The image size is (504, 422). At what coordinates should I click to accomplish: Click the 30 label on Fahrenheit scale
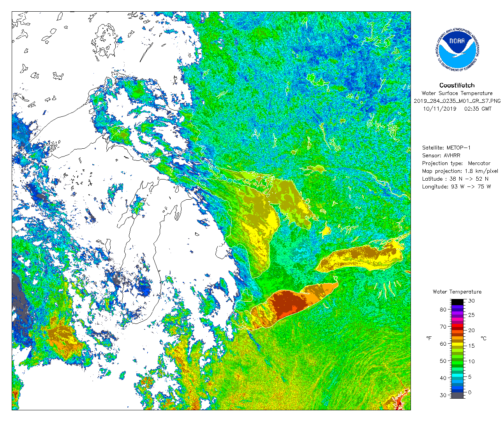(x=443, y=395)
